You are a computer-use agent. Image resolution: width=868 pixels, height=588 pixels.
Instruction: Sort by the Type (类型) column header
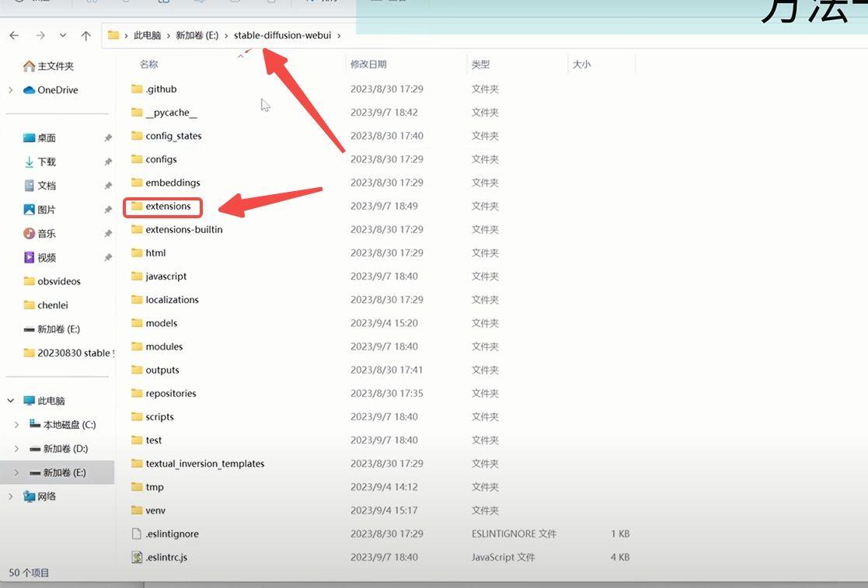480,64
